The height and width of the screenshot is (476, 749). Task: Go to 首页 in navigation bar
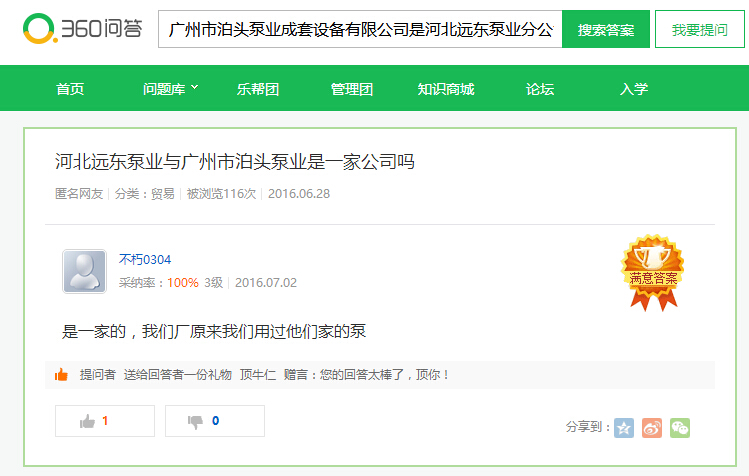[70, 89]
